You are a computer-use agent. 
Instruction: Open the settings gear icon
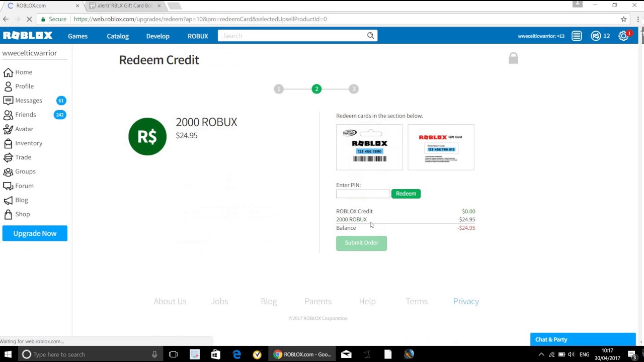pos(623,36)
